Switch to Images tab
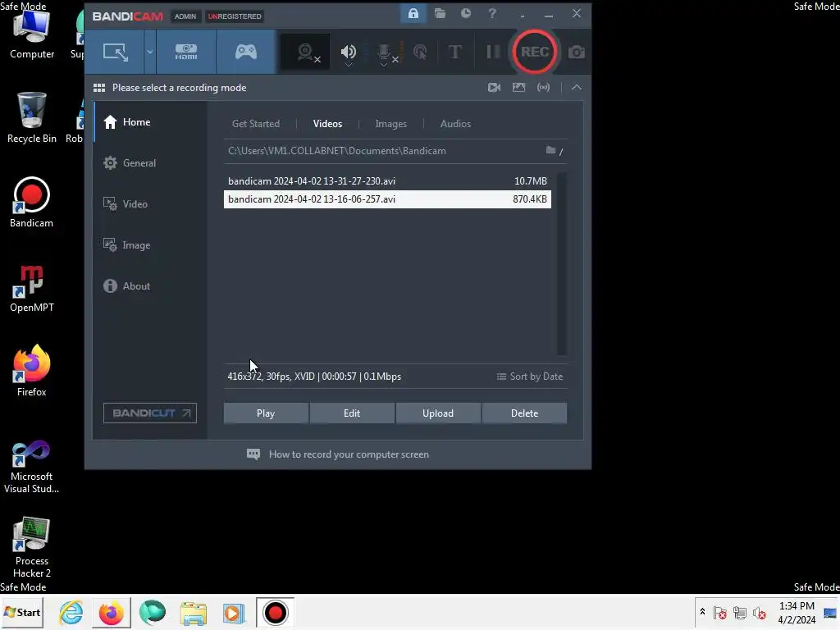Viewport: 840px width, 630px height. [390, 124]
